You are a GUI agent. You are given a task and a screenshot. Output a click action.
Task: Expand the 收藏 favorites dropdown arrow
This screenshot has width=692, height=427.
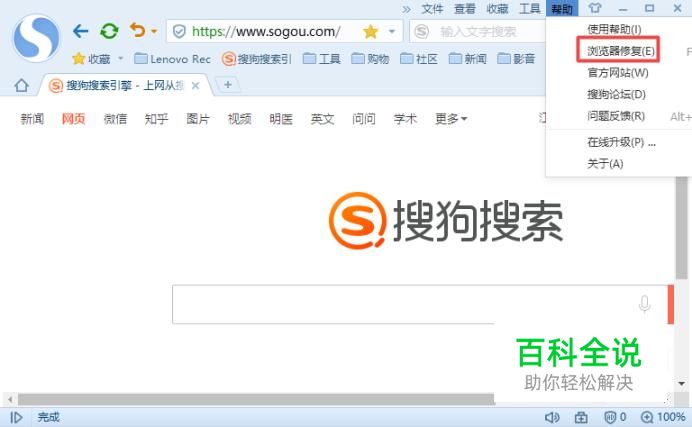click(x=120, y=58)
